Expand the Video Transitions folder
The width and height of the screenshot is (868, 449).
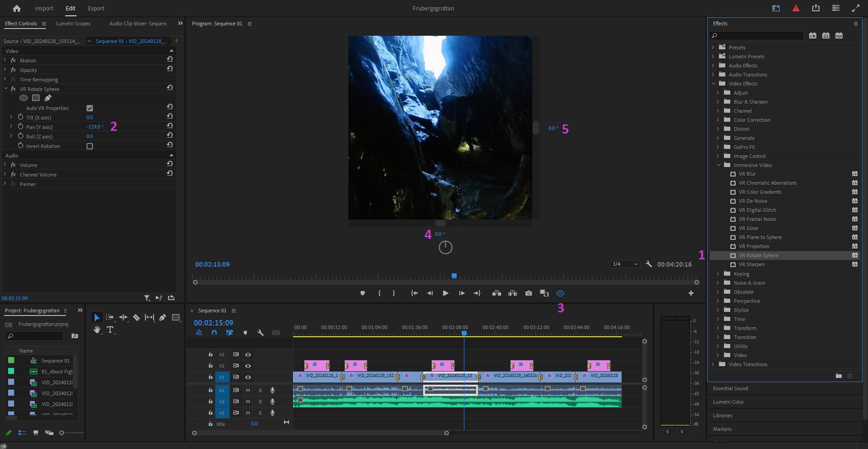pyautogui.click(x=713, y=364)
